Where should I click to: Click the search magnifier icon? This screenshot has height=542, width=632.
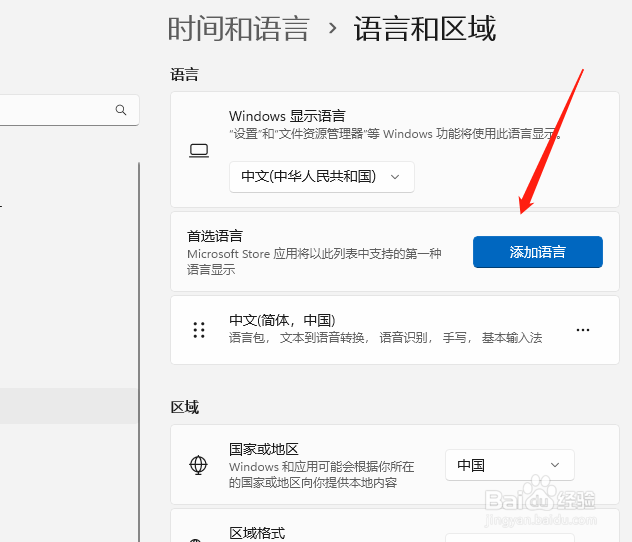pos(121,110)
